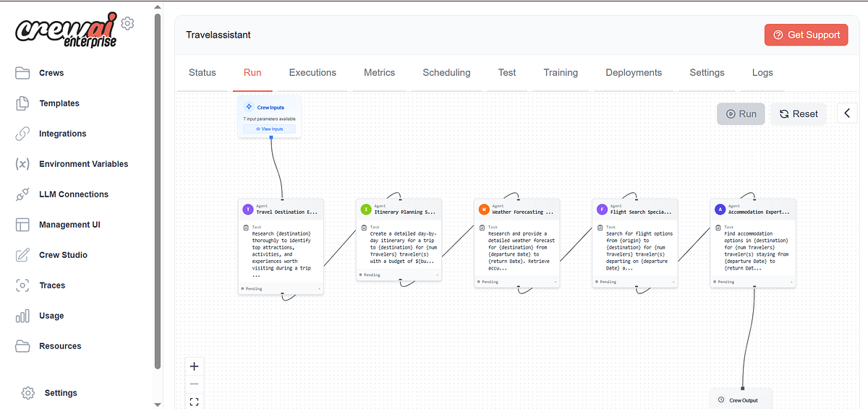Open the crew Settings tab
The width and height of the screenshot is (868, 409).
707,72
